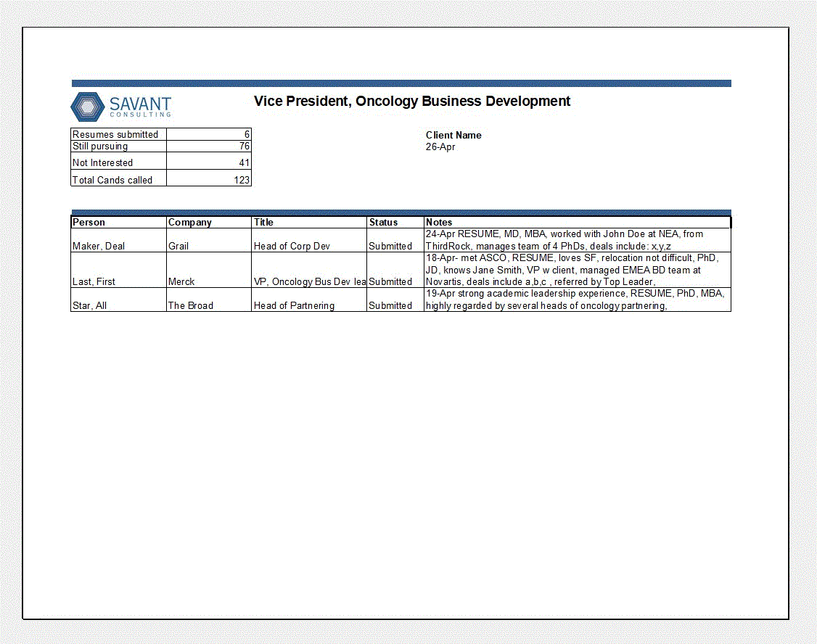Select the Submitted status in the Merck row
This screenshot has width=817, height=644.
click(395, 270)
